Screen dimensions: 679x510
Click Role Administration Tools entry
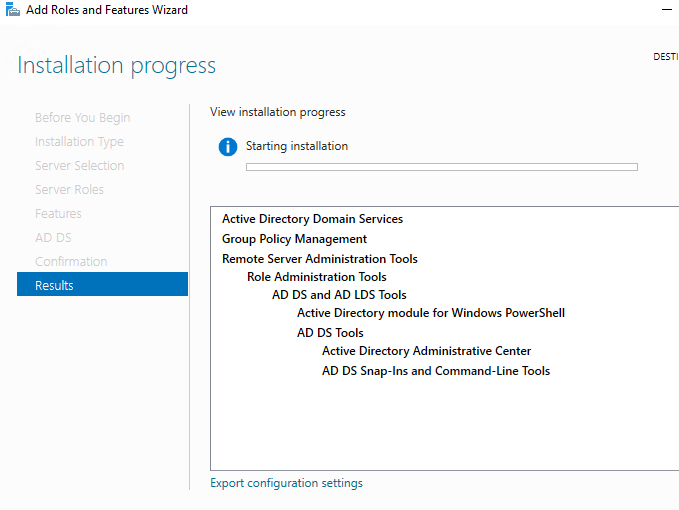click(x=317, y=277)
